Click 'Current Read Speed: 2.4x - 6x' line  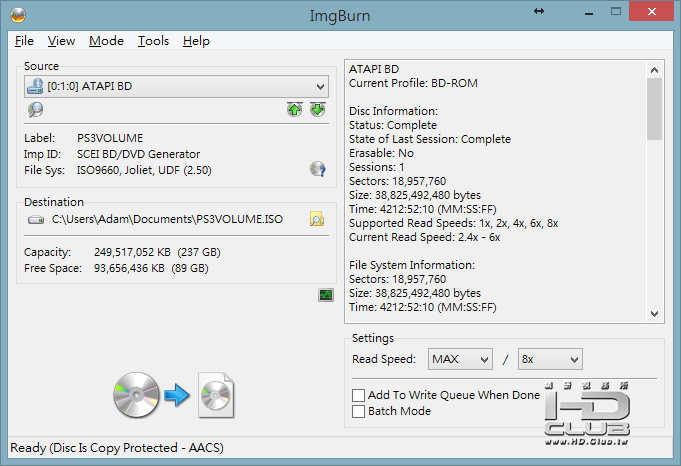coord(425,237)
